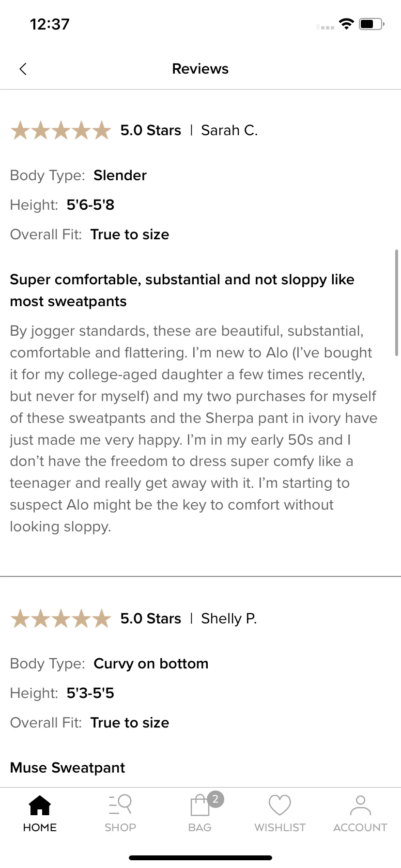This screenshot has height=868, width=401.
Task: Tap the Reviews page title
Action: [x=200, y=69]
